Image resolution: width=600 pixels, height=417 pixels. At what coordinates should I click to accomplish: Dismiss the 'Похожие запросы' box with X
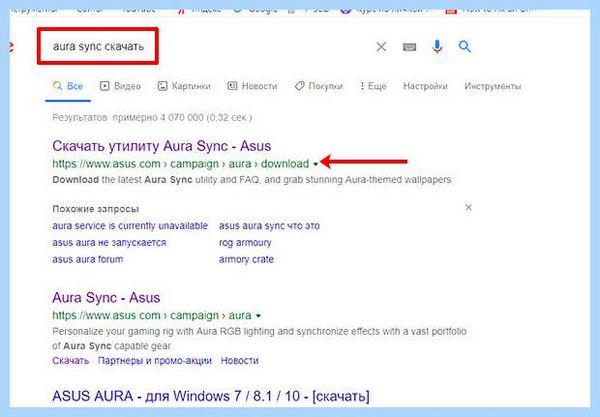point(468,207)
